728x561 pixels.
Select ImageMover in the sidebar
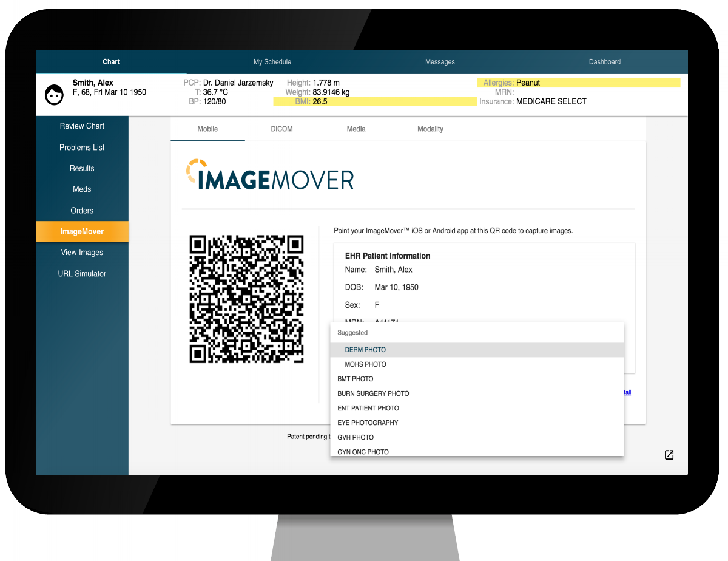tap(82, 231)
